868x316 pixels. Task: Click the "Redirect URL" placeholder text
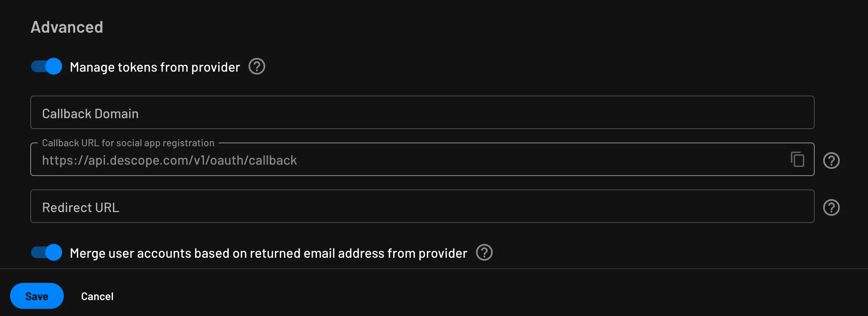point(81,207)
